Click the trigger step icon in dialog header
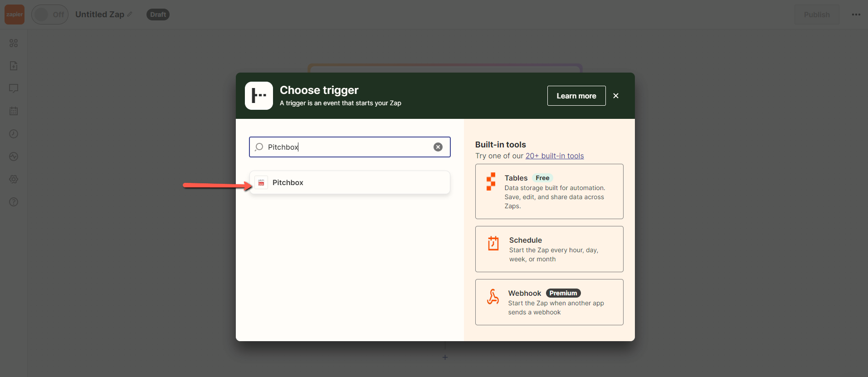868x377 pixels. coord(259,96)
